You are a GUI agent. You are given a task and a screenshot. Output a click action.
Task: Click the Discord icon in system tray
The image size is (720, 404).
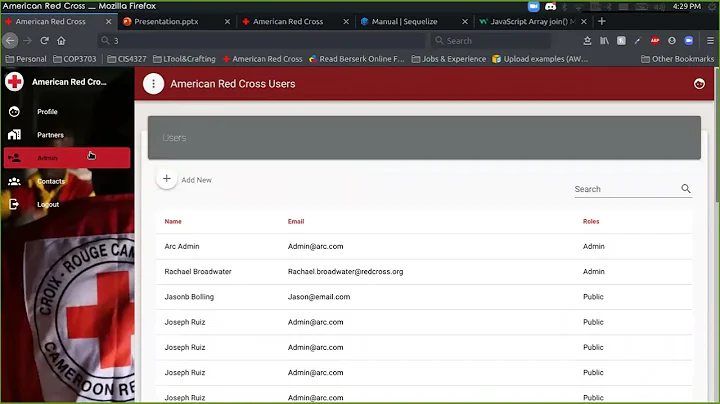coord(550,6)
